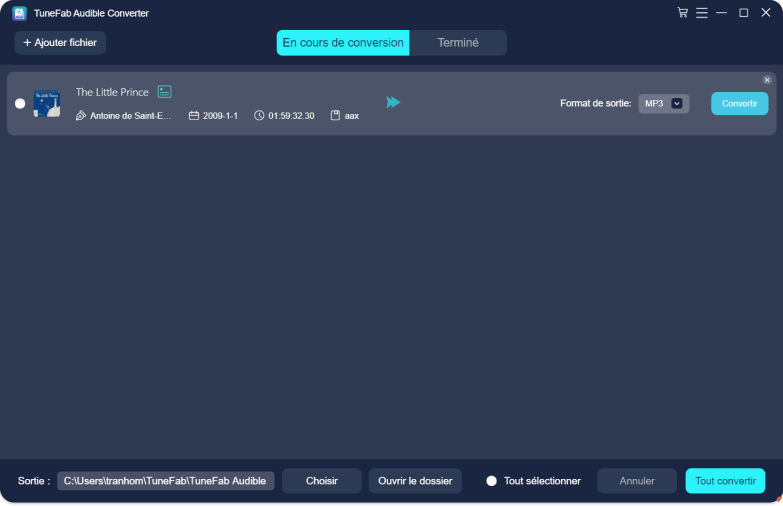
Task: Click the 01:59:32.30 duration text
Action: coord(291,116)
